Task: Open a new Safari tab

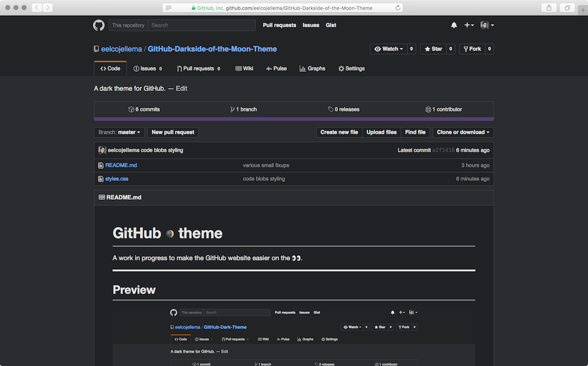Action: tap(583, 10)
